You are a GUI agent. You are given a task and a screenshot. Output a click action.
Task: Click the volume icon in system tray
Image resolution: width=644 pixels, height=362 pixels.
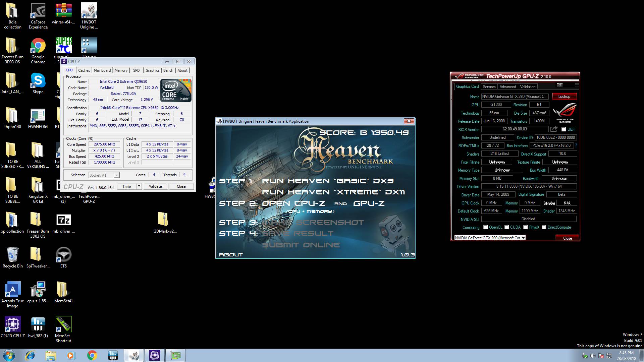coord(593,356)
